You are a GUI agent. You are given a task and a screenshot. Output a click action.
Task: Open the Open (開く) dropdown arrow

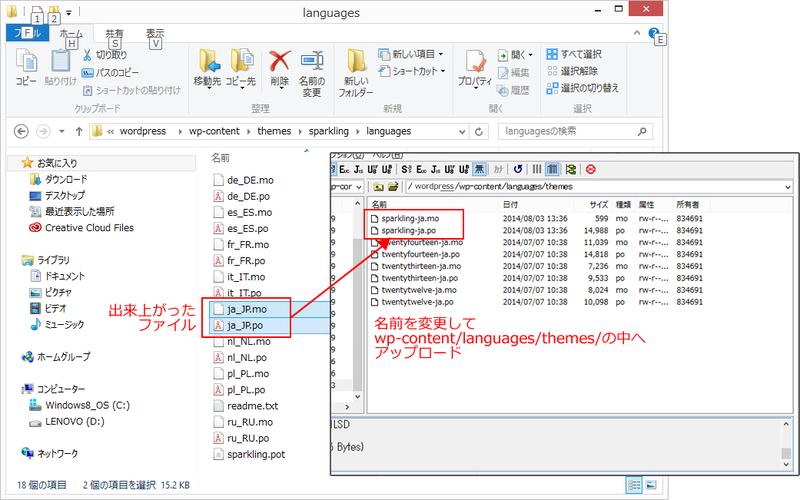(x=531, y=55)
